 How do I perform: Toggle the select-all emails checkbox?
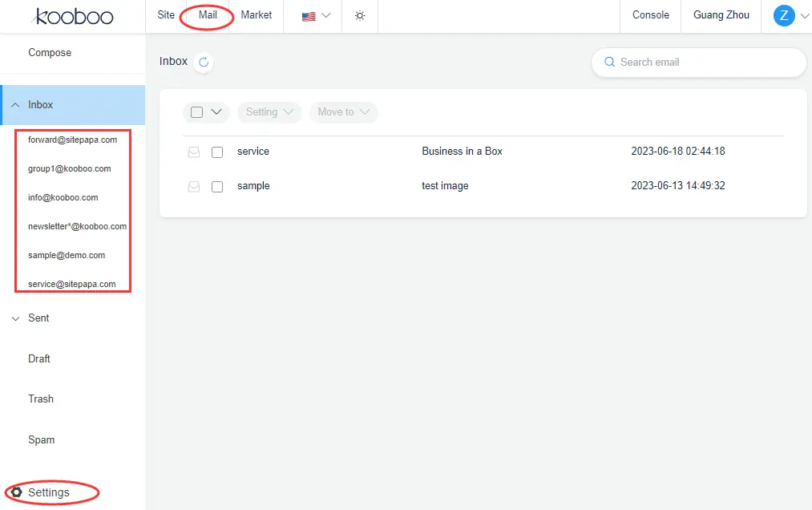(197, 112)
